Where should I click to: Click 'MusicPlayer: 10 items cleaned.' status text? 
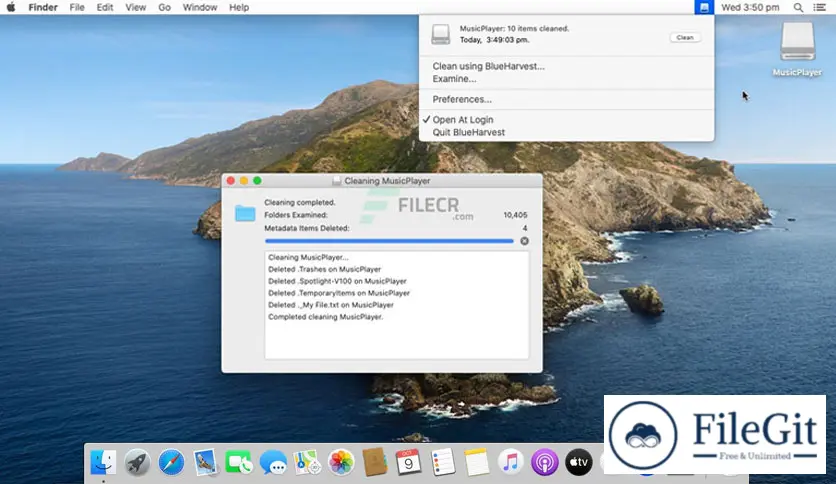click(x=514, y=29)
